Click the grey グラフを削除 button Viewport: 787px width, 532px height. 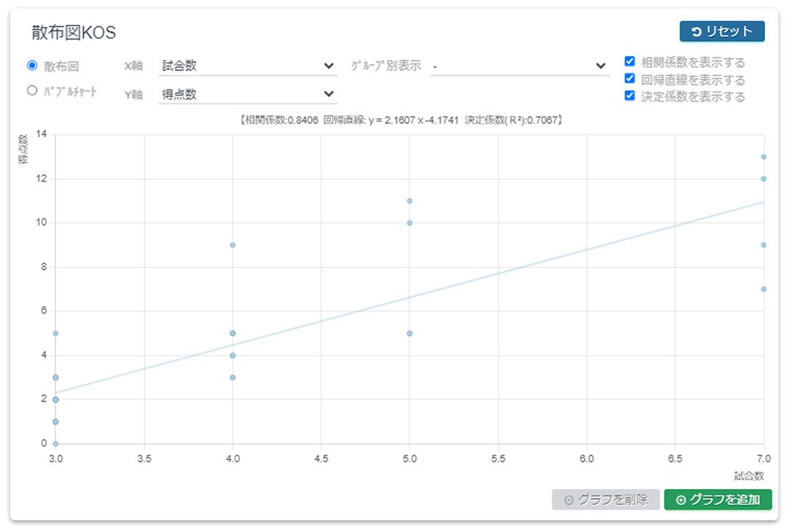606,500
